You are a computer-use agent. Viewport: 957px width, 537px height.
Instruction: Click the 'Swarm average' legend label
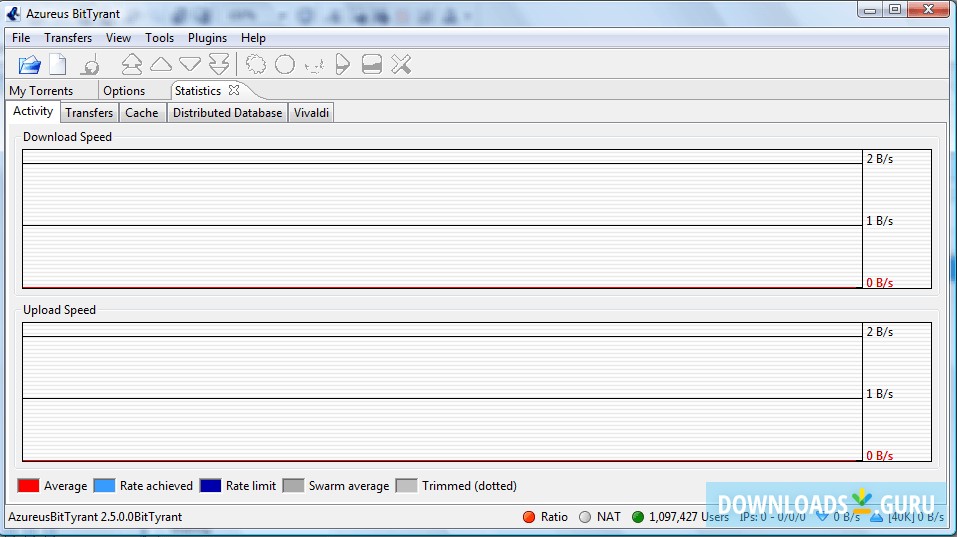[x=348, y=486]
